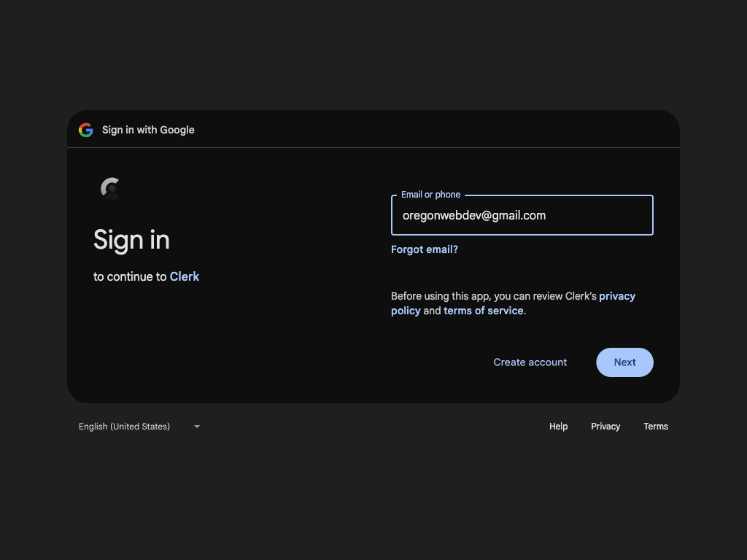Click the "Sign in with Google" header text
Viewport: 747px width, 560px height.
[x=148, y=130]
